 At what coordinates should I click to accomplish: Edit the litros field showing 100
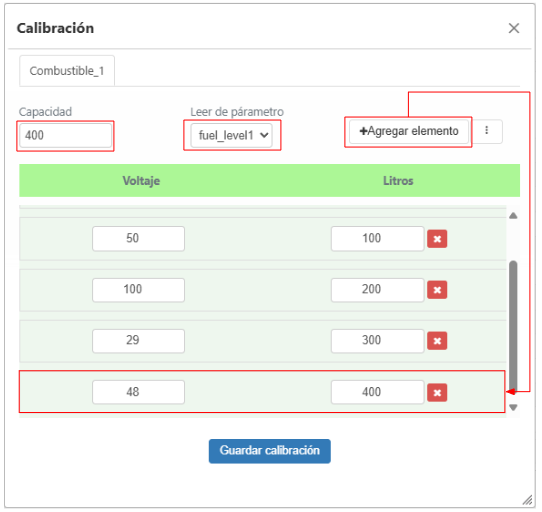pyautogui.click(x=377, y=239)
